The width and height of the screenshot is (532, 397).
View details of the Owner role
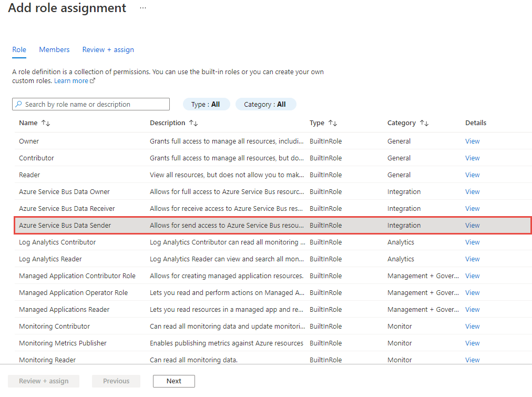tap(472, 141)
